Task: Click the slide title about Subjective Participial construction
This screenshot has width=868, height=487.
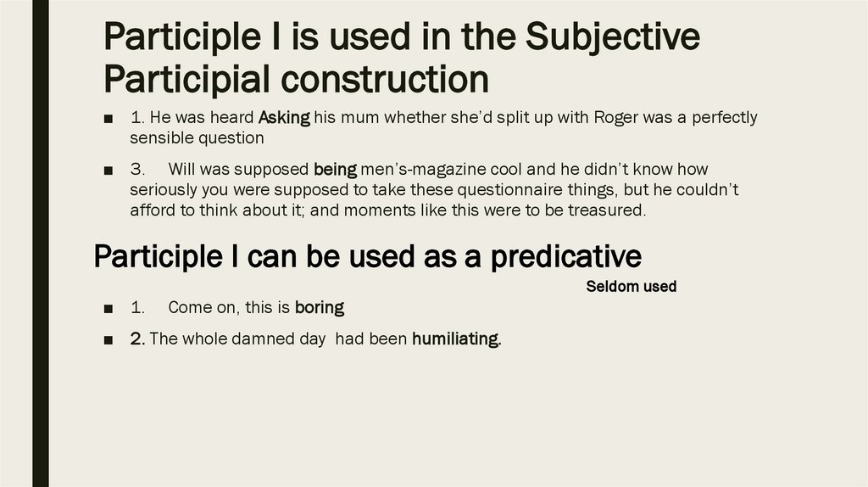Action: click(x=401, y=58)
